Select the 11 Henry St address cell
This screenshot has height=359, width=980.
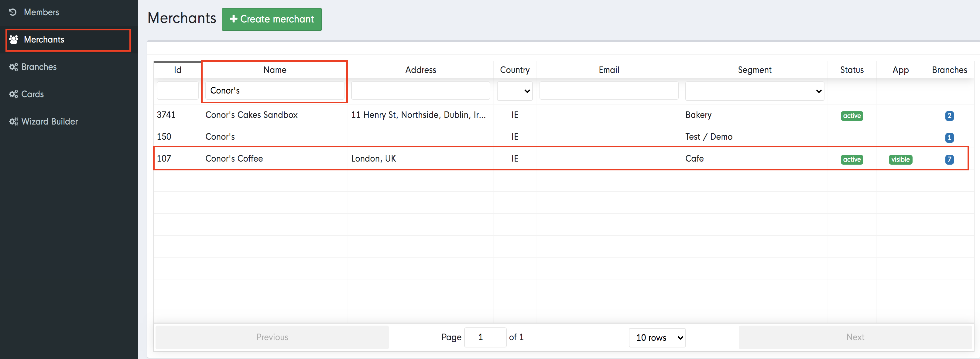point(419,115)
